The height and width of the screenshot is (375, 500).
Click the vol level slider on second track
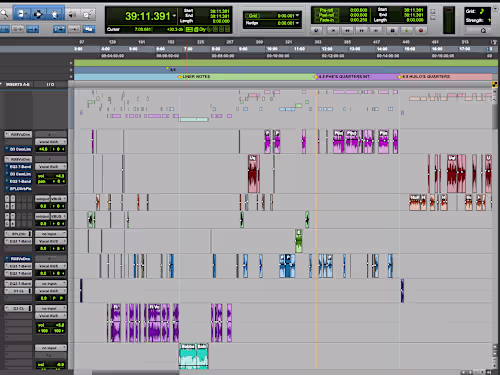pyautogui.click(x=51, y=176)
